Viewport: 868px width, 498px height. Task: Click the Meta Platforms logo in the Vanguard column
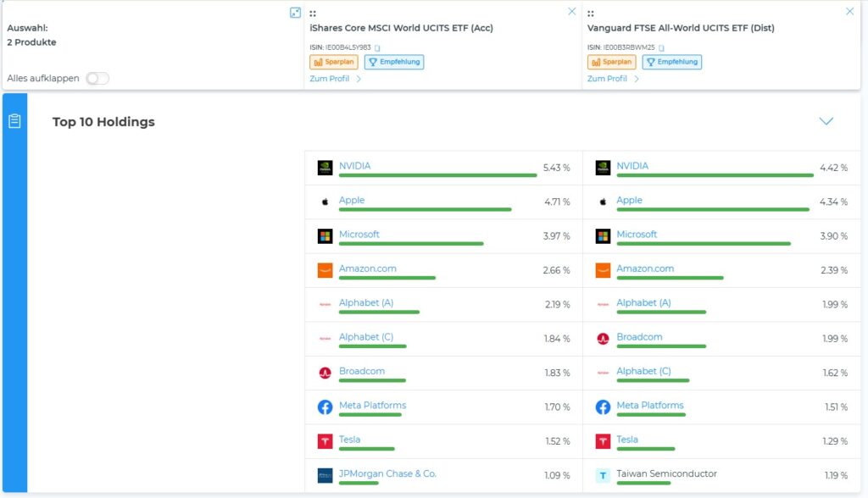coord(603,407)
